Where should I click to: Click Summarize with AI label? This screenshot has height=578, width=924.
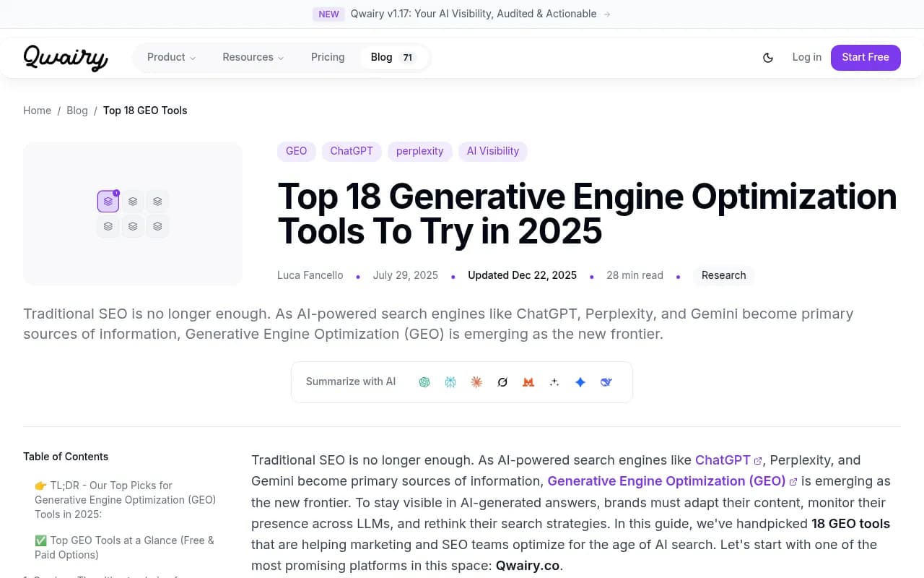coord(351,381)
